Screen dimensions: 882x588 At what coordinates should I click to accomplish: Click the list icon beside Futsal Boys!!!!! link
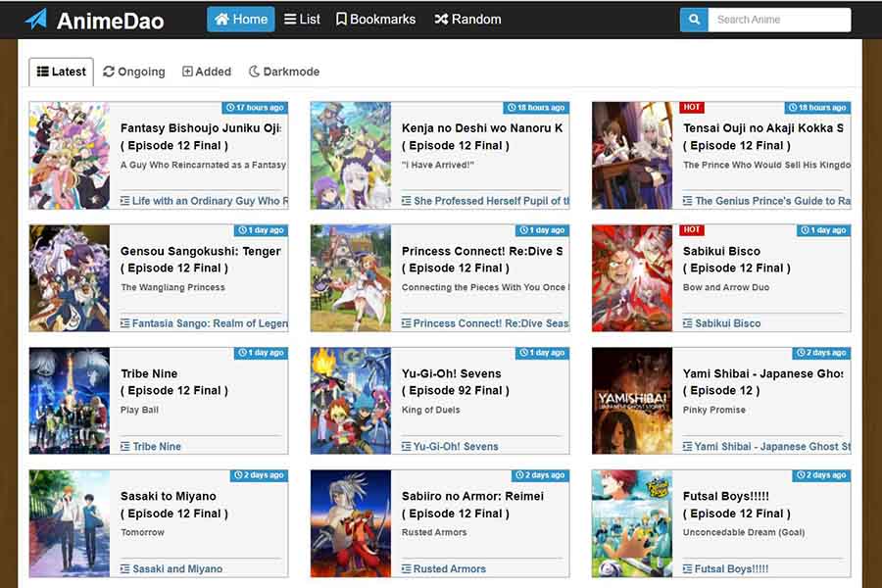(x=687, y=568)
